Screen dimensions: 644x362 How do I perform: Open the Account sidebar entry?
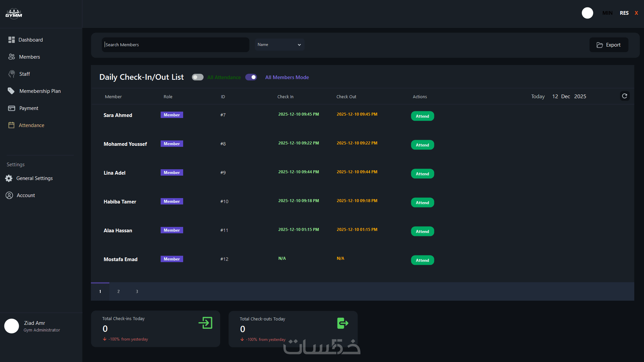[x=25, y=195]
